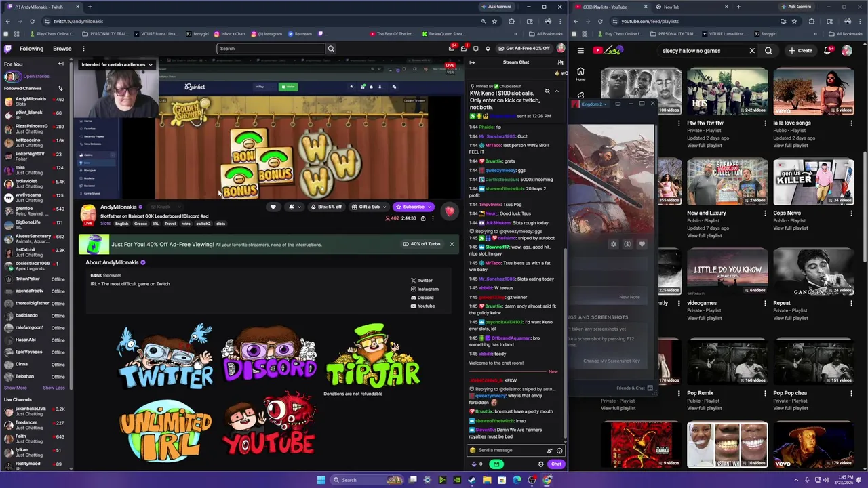This screenshot has width=868, height=488.
Task: Clear the YouTube search box text
Action: 751,50
